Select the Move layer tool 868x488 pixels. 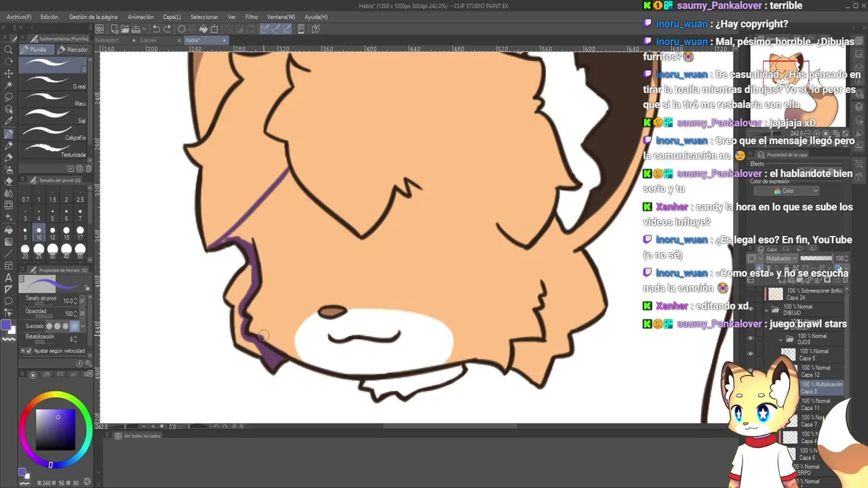[9, 73]
